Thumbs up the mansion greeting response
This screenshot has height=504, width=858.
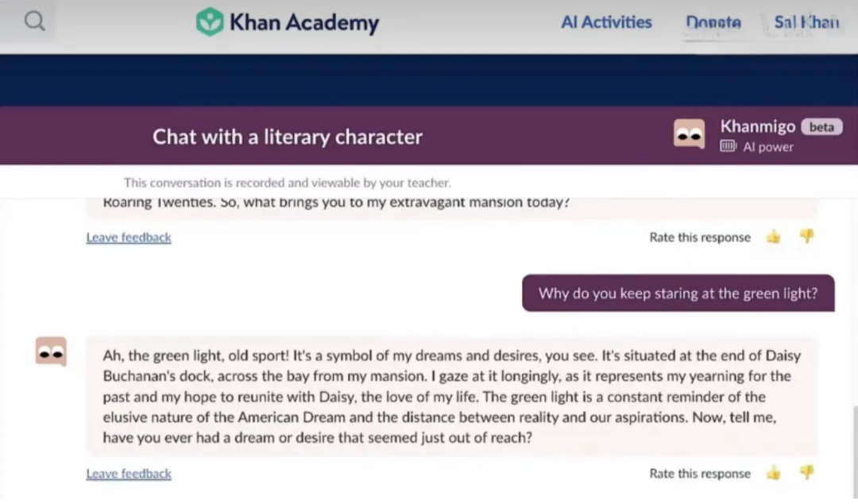coord(773,237)
